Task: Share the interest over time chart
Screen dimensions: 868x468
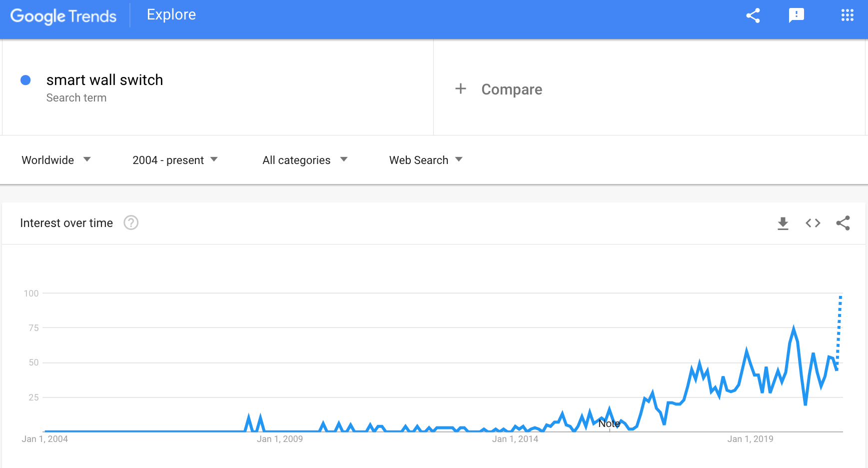Action: (843, 223)
